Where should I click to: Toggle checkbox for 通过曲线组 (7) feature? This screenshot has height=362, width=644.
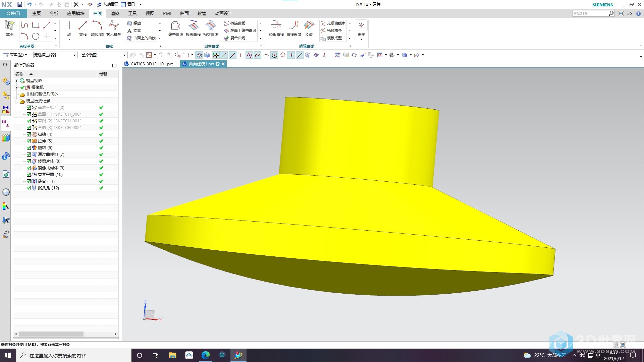coord(29,155)
